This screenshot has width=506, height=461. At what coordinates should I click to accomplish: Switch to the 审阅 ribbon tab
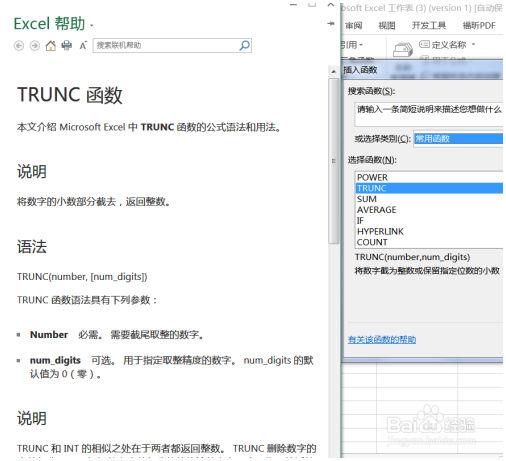(x=354, y=25)
